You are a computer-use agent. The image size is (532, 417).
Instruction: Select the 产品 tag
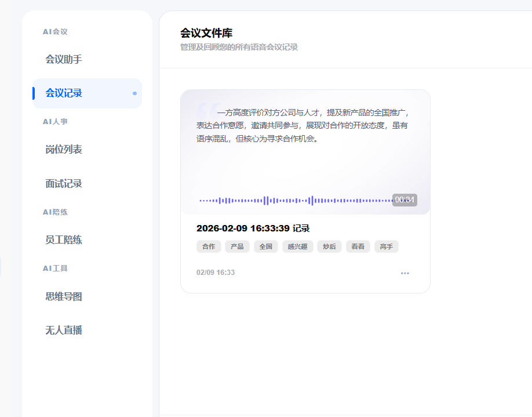tap(237, 246)
